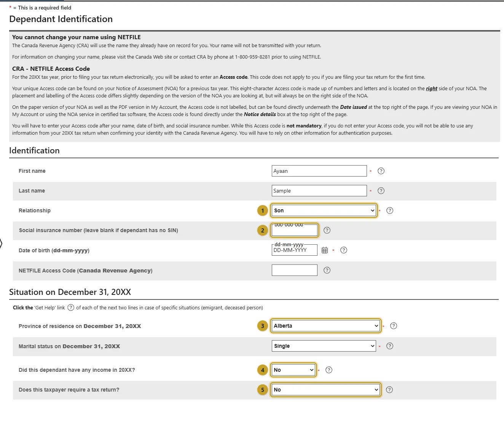Screen dimensions: 504x422
Task: Open the Date of birth calendar picker
Action: point(325,250)
